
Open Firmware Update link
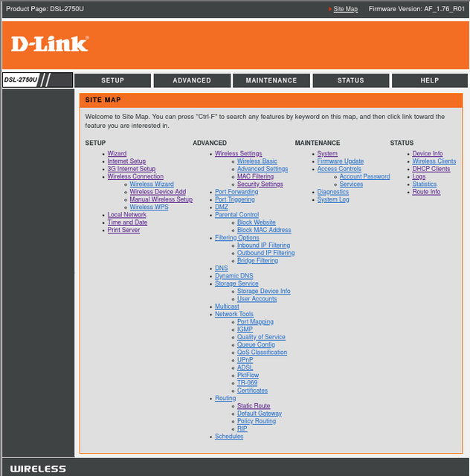(341, 161)
